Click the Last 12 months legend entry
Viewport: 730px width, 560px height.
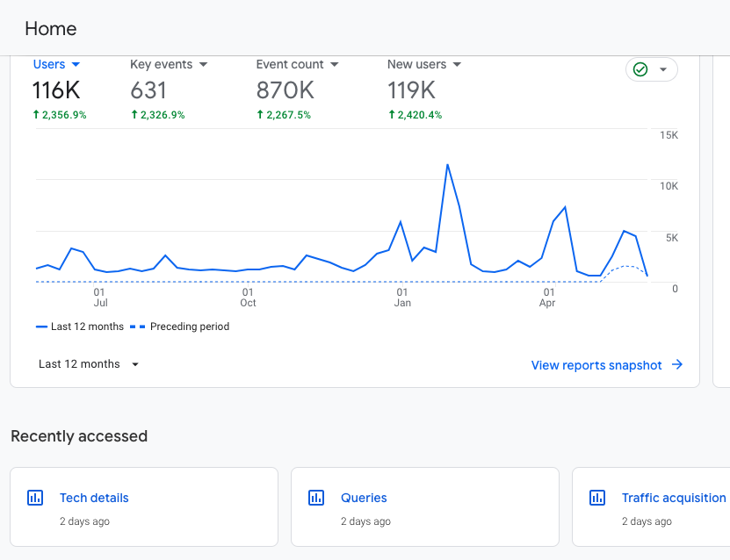click(x=80, y=327)
